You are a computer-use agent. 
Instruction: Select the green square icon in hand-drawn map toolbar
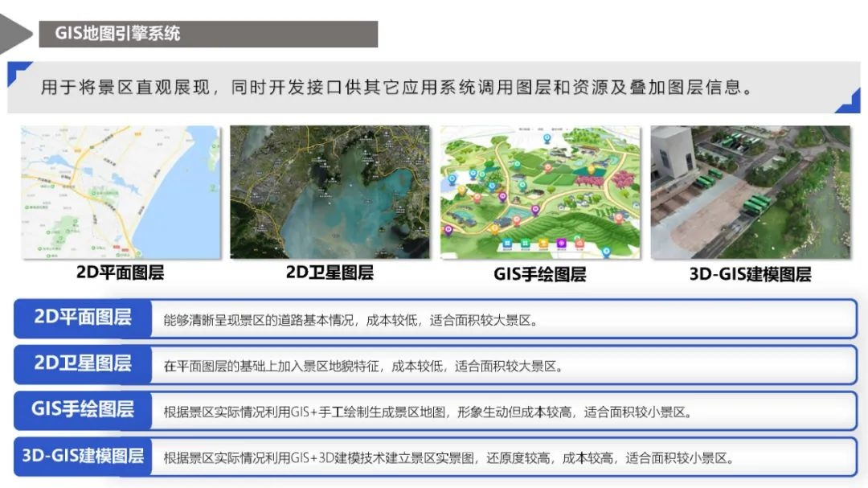526,242
